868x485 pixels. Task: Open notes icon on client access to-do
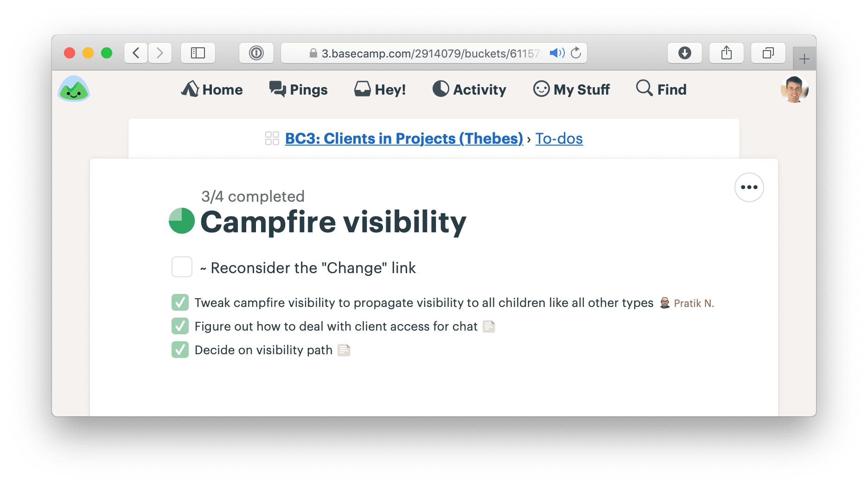tap(489, 326)
